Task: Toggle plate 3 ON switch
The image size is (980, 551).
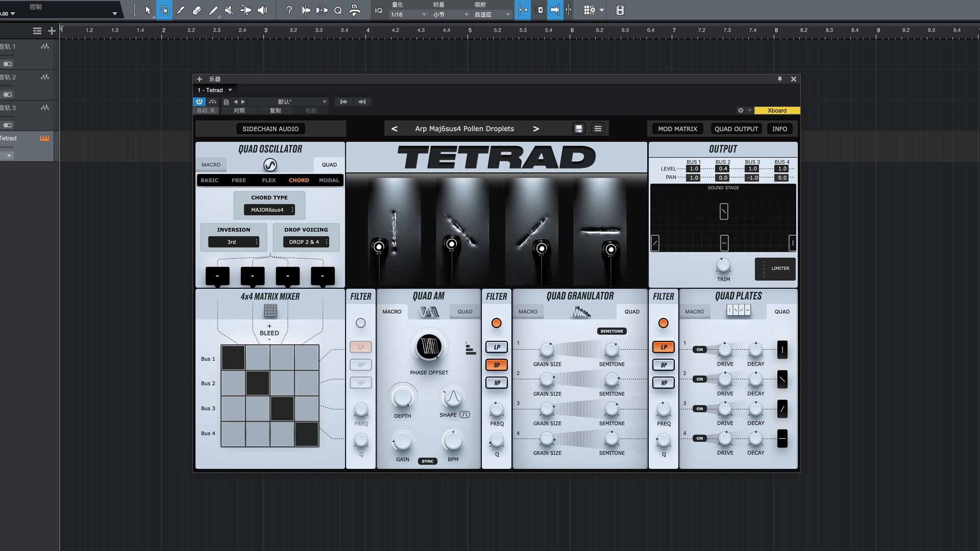Action: [699, 409]
